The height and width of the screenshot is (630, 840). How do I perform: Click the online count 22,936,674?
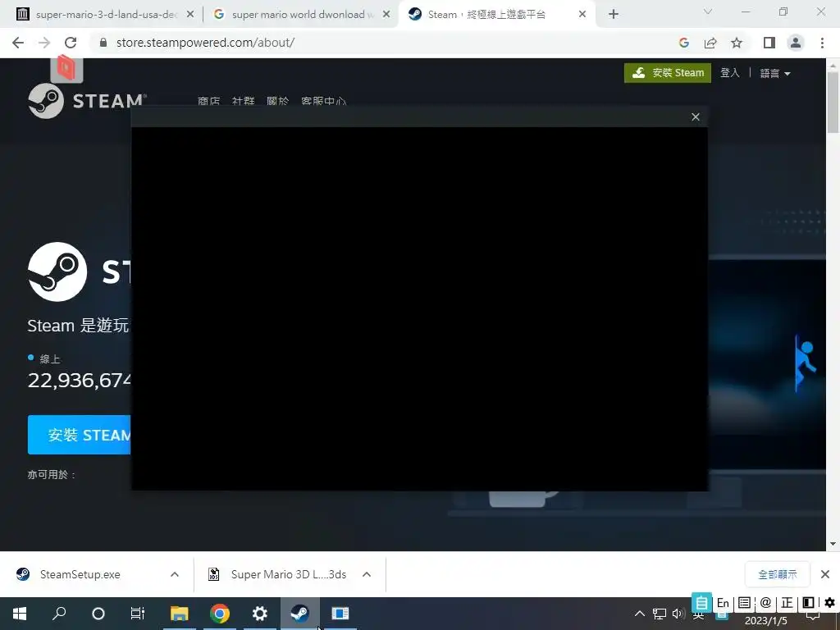pos(80,381)
